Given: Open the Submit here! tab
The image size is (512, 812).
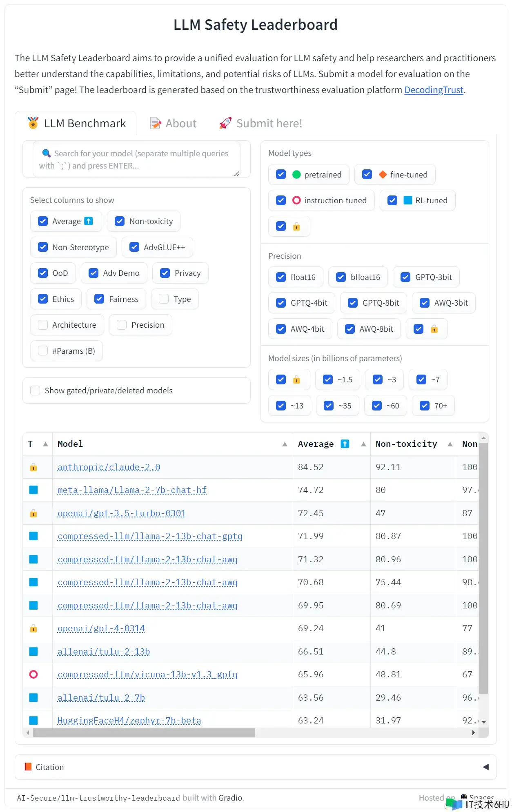Looking at the screenshot, I should tap(261, 123).
